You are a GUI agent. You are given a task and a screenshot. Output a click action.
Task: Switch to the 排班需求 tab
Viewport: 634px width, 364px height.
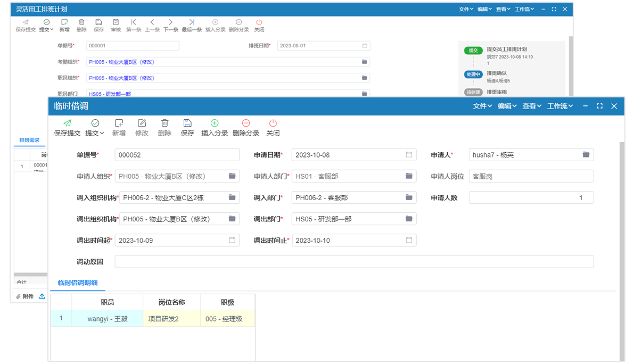tap(29, 140)
